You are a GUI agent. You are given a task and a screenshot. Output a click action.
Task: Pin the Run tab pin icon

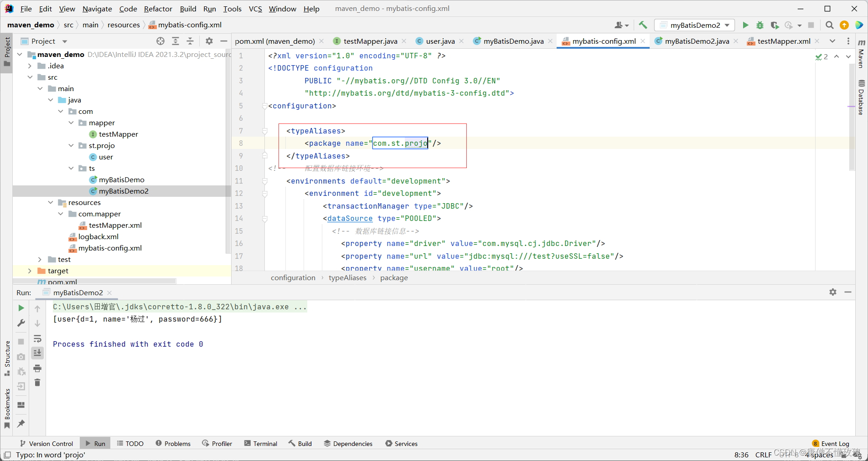pos(21,423)
